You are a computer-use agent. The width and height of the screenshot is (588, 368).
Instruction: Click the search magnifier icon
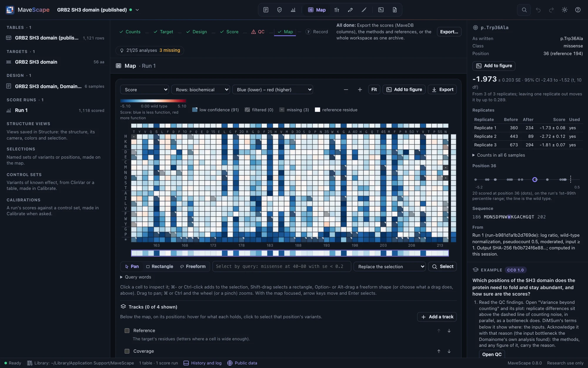[x=524, y=10]
